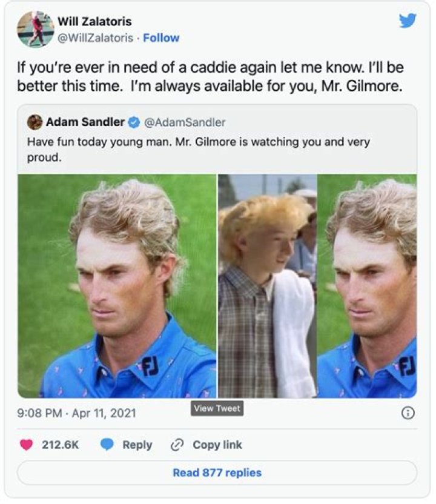Open the 9:08 PM Apr 11, 2021 timestamp
Image resolution: width=436 pixels, height=504 pixels.
pyautogui.click(x=76, y=413)
